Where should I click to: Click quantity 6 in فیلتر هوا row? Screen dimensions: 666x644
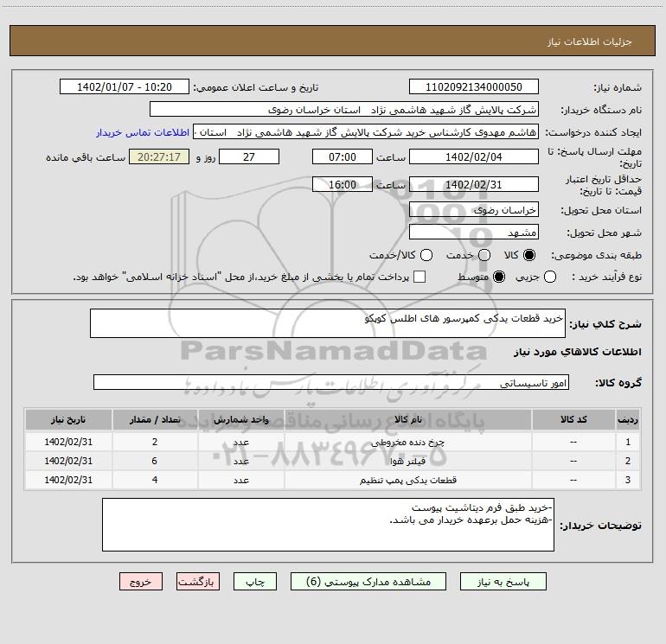(155, 461)
